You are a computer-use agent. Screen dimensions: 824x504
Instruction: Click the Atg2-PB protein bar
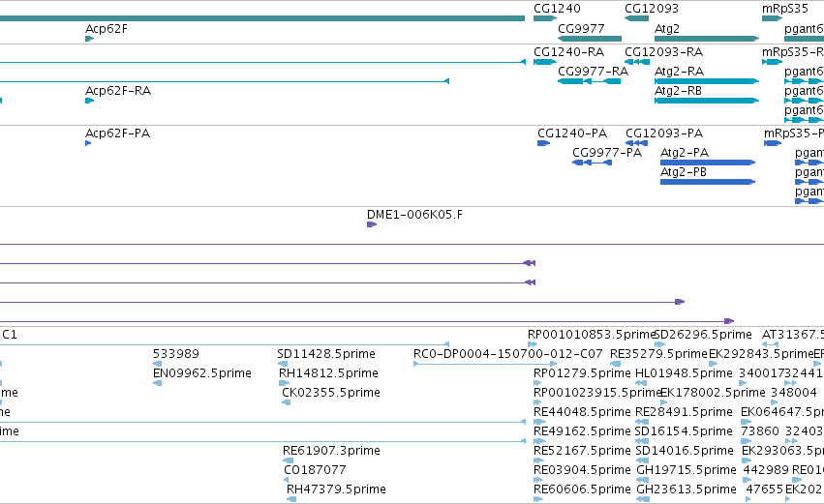tap(708, 182)
